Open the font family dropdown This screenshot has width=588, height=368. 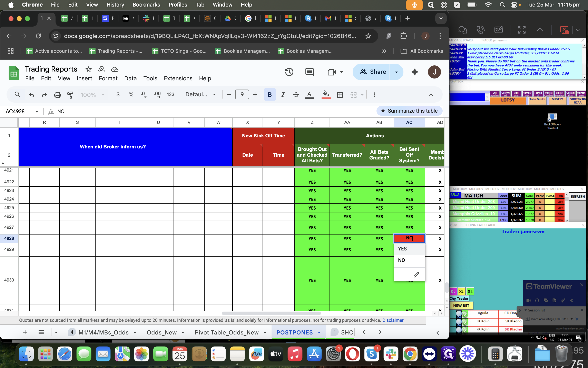point(201,95)
